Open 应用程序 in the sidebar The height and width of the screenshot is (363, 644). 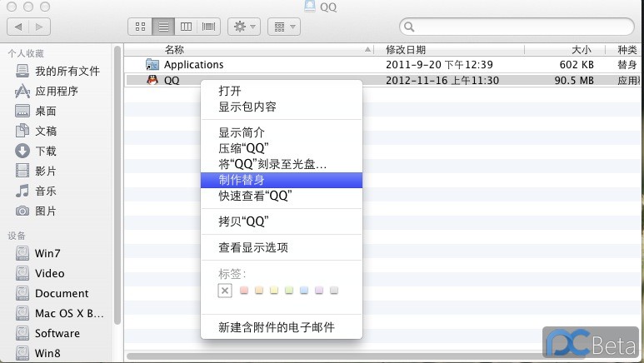(47, 91)
